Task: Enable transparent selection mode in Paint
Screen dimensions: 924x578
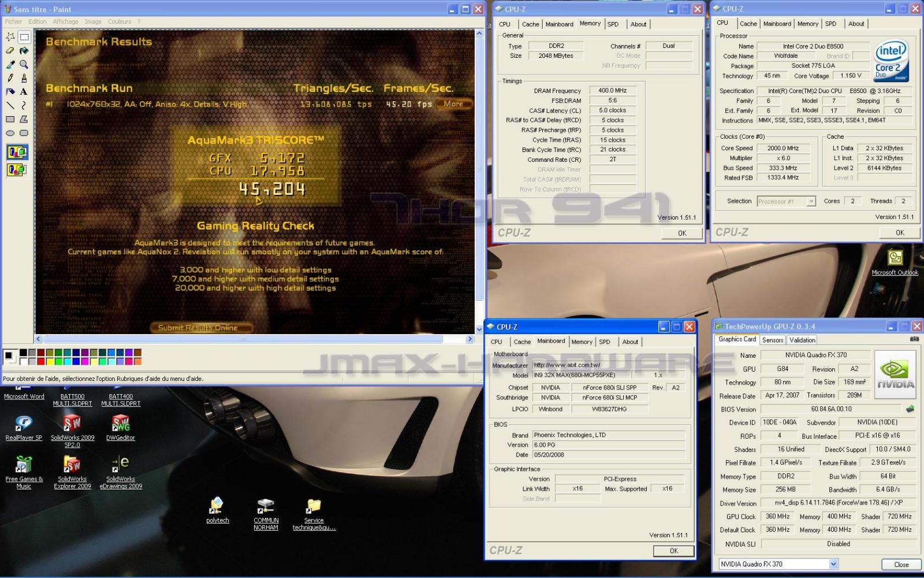Action: pos(17,170)
